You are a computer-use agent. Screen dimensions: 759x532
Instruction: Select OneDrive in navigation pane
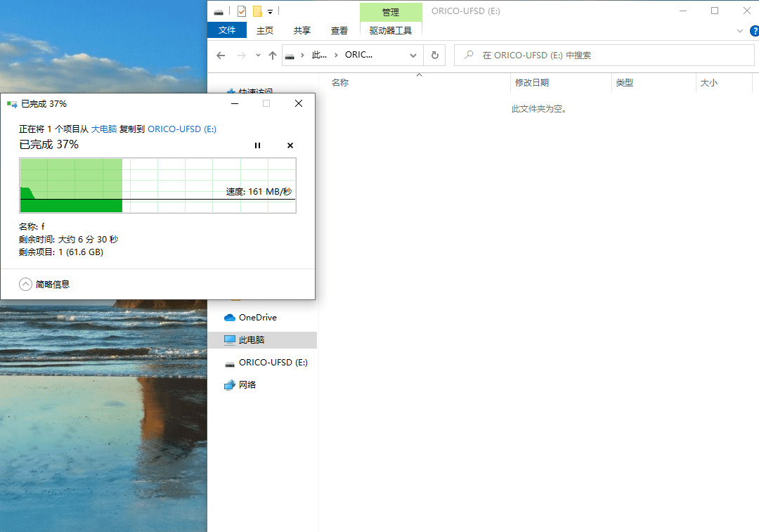257,318
